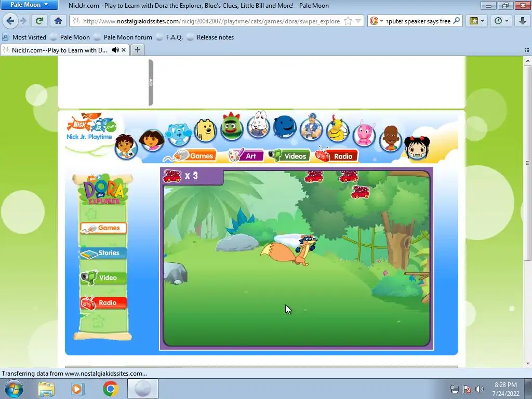Open the Release notes bookmark
Image resolution: width=532 pixels, height=399 pixels.
click(x=211, y=37)
